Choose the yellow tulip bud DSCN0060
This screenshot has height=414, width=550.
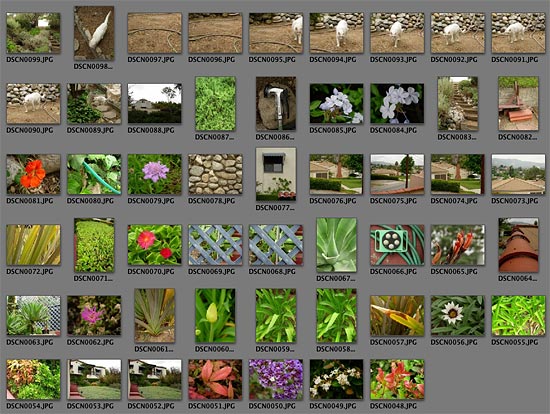(215, 315)
